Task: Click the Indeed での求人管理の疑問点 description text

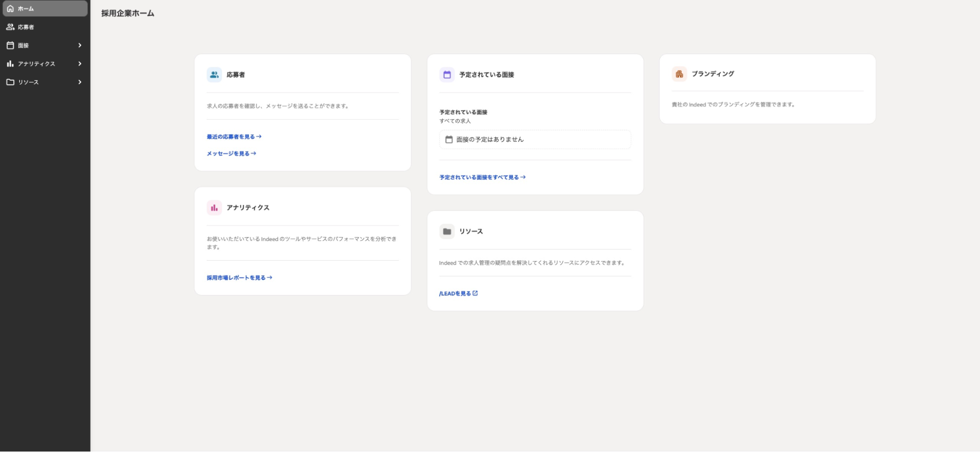Action: 532,263
